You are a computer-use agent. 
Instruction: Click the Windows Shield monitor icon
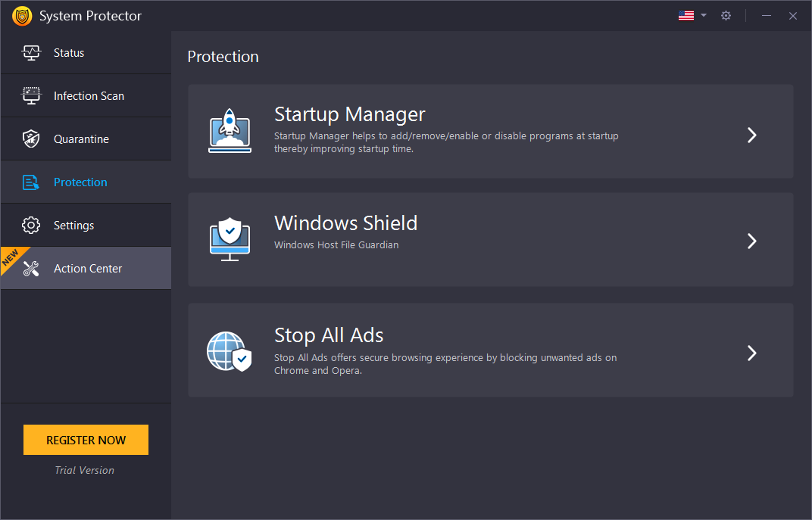pyautogui.click(x=229, y=238)
